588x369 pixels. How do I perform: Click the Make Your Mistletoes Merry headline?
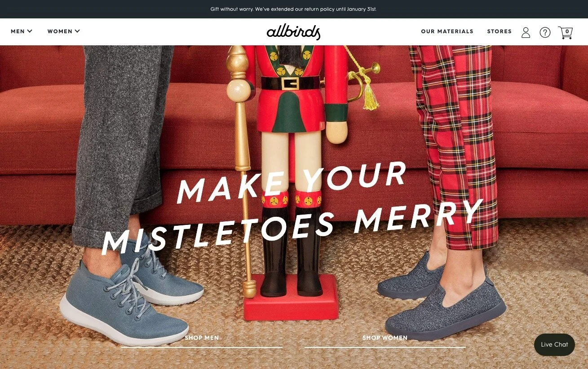click(x=292, y=207)
